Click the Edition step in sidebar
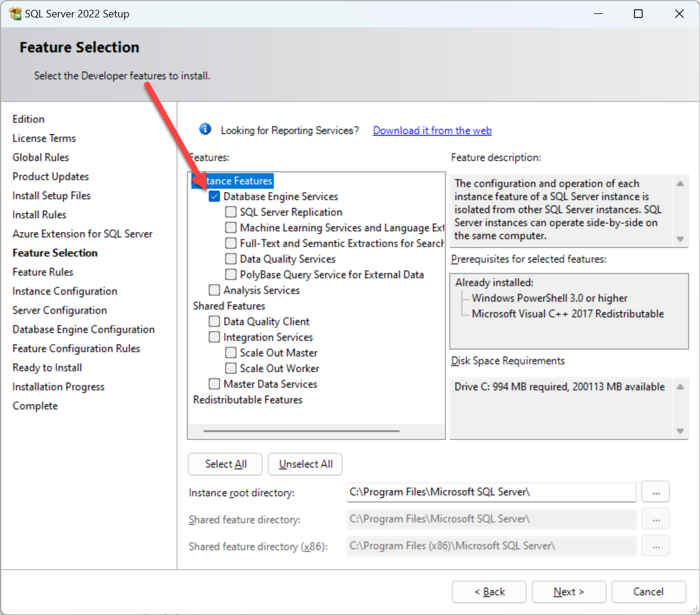The height and width of the screenshot is (615, 700). 28,119
